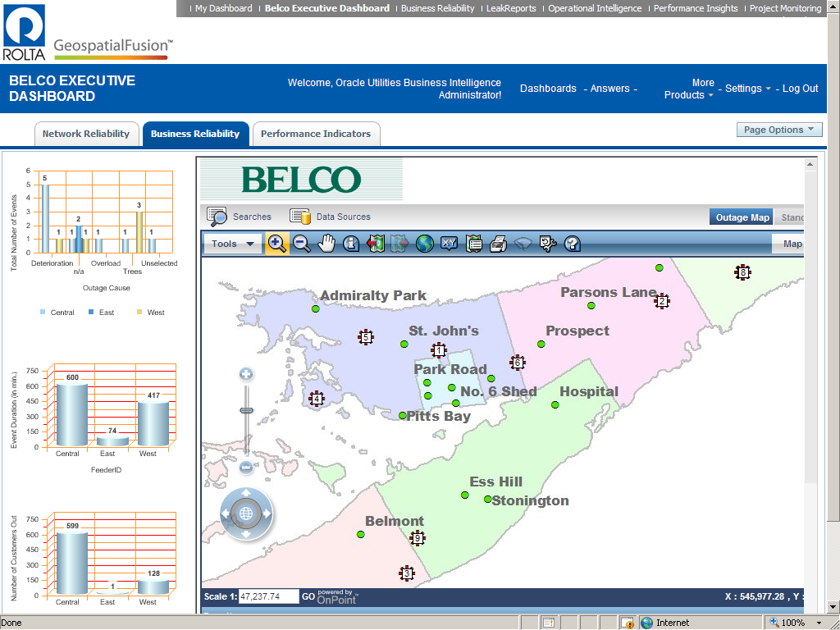Click the map zoom slider handle
Screen dimensions: 840x630
(246, 410)
